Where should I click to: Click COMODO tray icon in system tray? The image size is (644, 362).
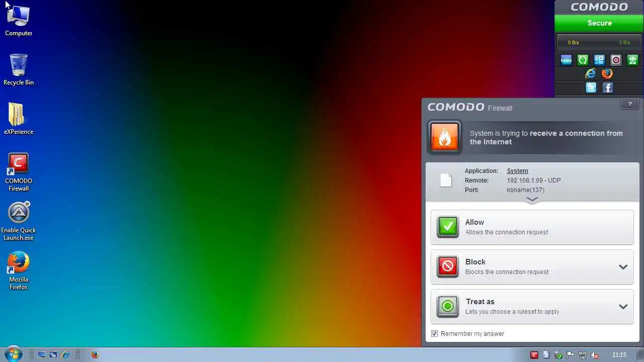click(x=534, y=355)
